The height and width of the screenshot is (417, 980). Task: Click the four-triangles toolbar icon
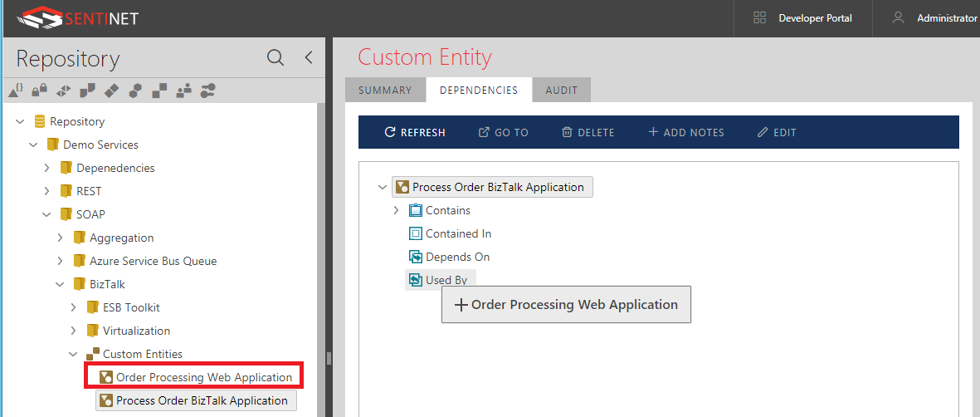coord(64,91)
